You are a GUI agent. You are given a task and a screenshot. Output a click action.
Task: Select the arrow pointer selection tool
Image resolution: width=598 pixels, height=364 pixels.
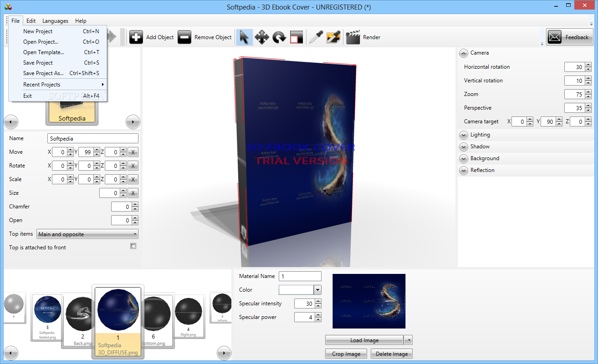(244, 37)
